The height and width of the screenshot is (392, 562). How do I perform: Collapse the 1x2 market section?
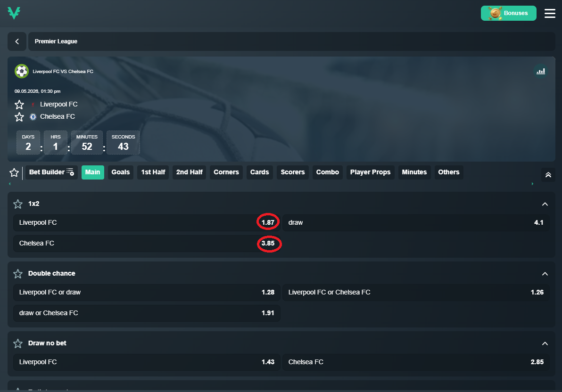[545, 204]
